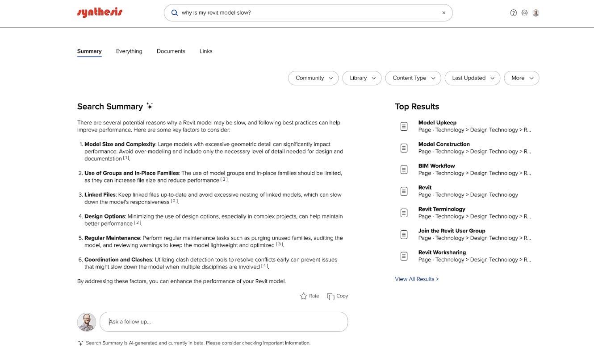Select the Links tab
594x364 pixels.
click(x=206, y=50)
